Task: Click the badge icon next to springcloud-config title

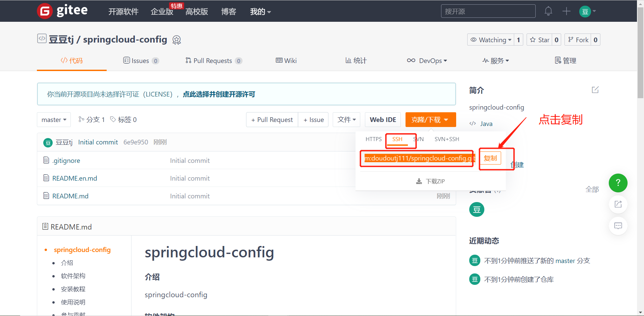Action: pos(176,40)
